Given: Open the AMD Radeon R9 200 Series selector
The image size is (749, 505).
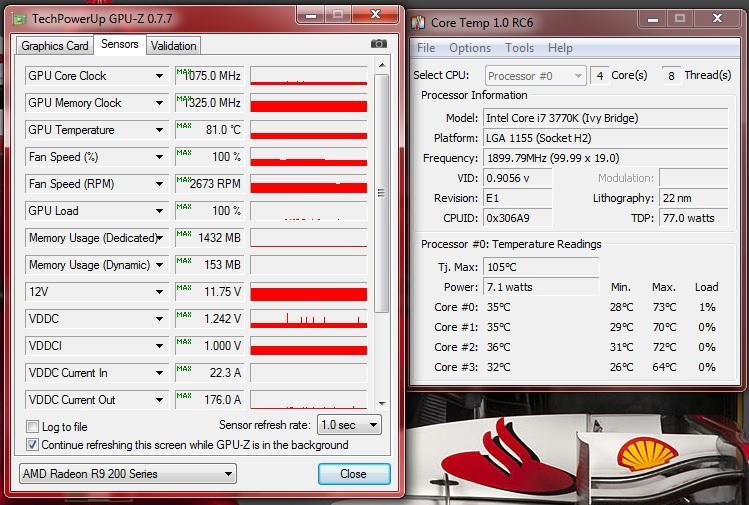Looking at the screenshot, I should coord(128,474).
